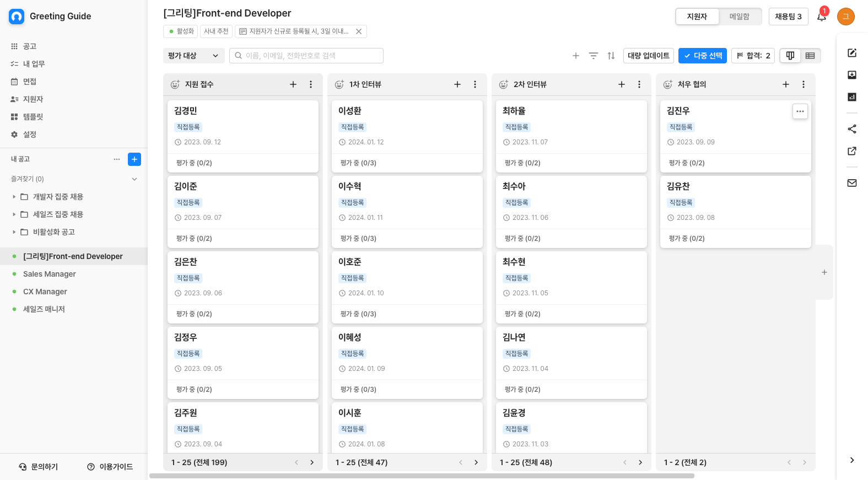Click the Greeting Guide logo icon

pos(17,17)
